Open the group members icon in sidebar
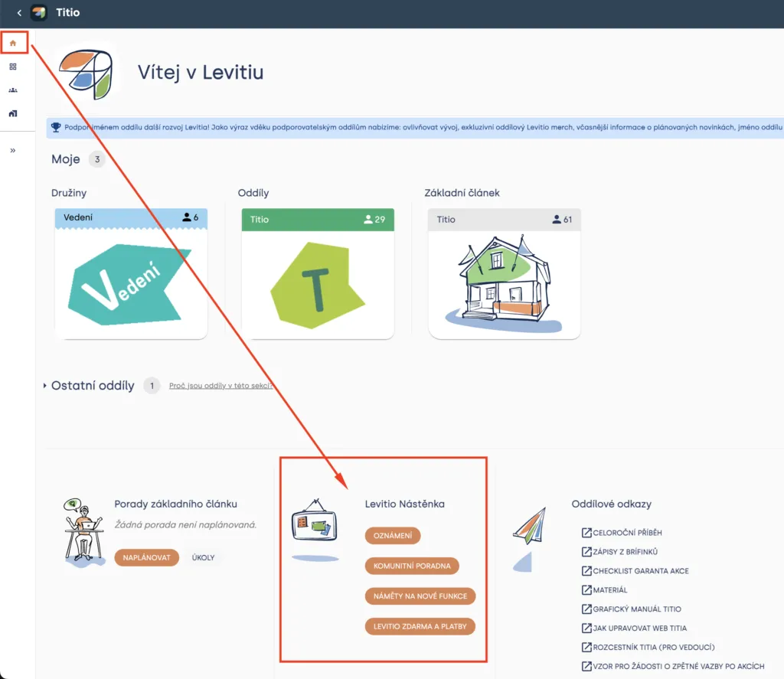This screenshot has height=679, width=784. pyautogui.click(x=13, y=90)
